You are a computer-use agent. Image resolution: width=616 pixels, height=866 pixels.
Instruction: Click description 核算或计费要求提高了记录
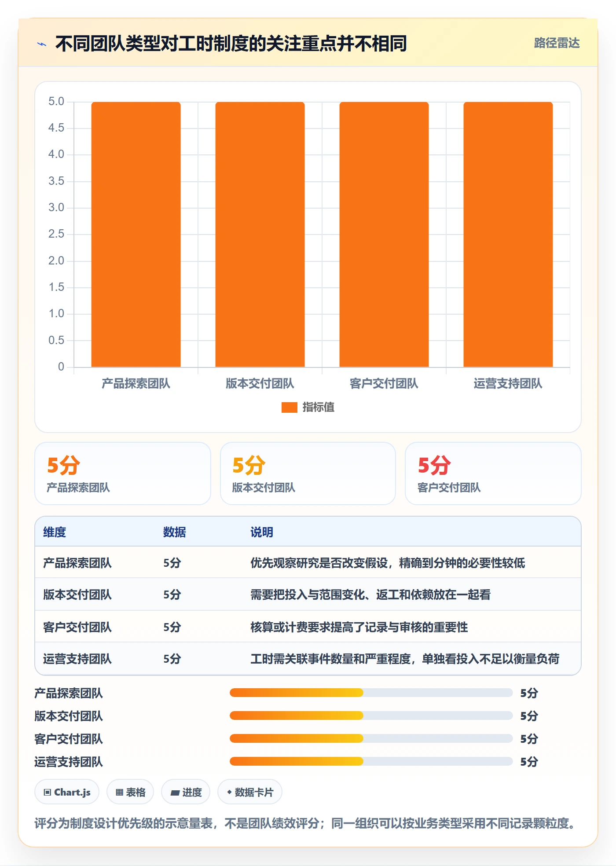(359, 627)
